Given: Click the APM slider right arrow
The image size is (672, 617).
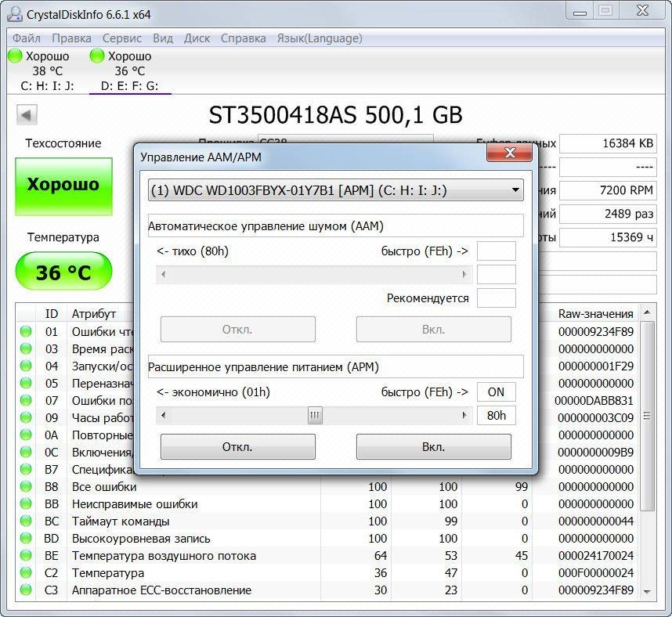Looking at the screenshot, I should (x=464, y=415).
